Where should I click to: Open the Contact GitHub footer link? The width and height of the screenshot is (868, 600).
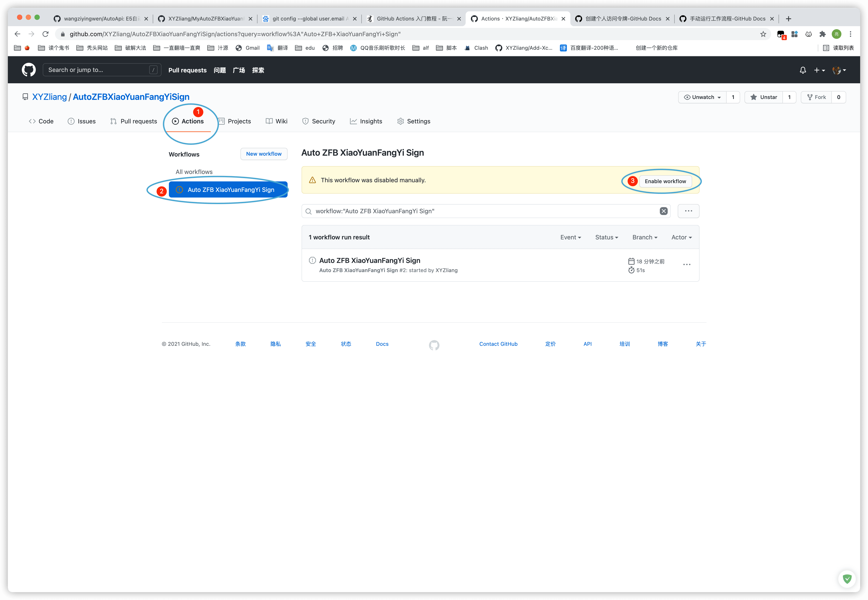(498, 344)
